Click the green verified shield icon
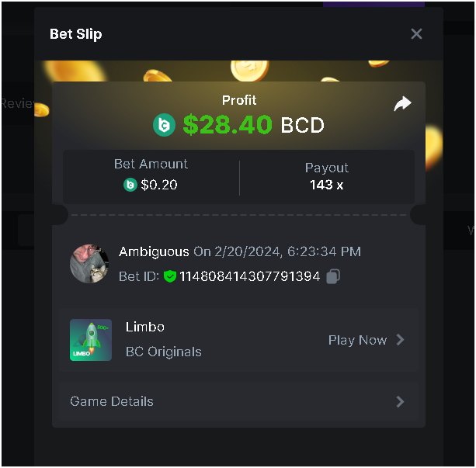The width and height of the screenshot is (476, 468). [x=170, y=276]
